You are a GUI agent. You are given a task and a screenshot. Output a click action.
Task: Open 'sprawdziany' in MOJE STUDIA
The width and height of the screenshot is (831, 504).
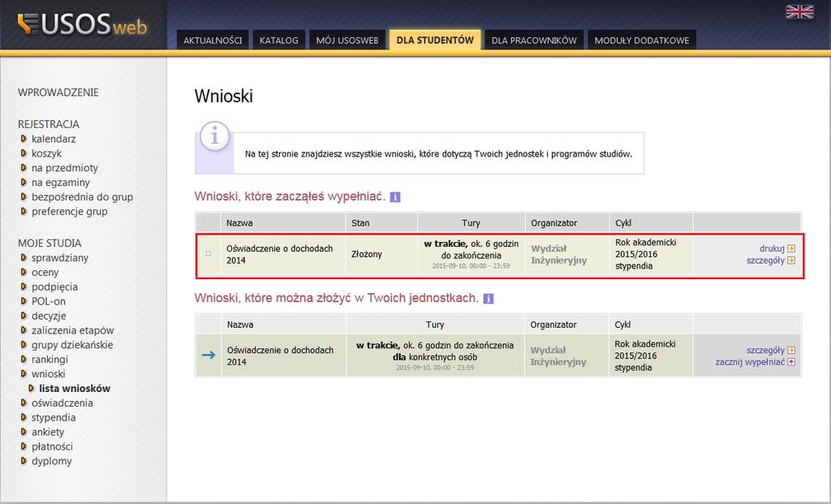[x=60, y=258]
